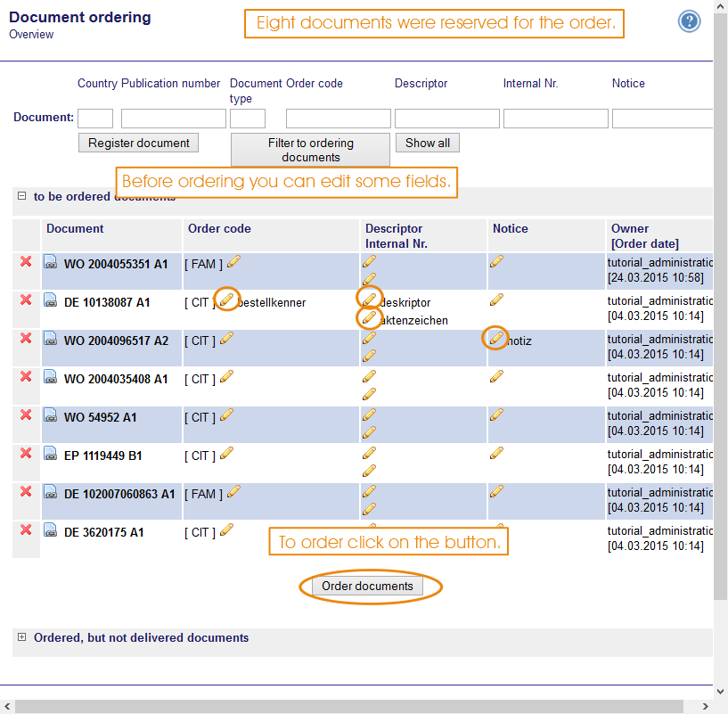728x714 pixels.
Task: Focus the Publication number input field
Action: (174, 119)
